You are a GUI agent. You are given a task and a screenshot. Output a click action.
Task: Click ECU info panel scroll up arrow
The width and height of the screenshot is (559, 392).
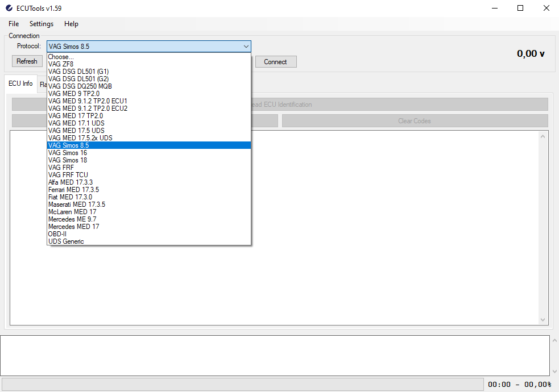coord(543,137)
